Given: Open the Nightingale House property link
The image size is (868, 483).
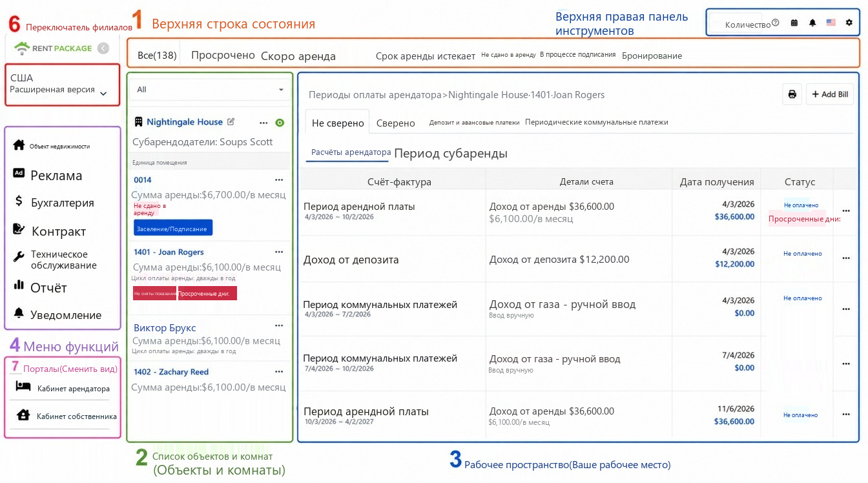Looking at the screenshot, I should point(185,122).
